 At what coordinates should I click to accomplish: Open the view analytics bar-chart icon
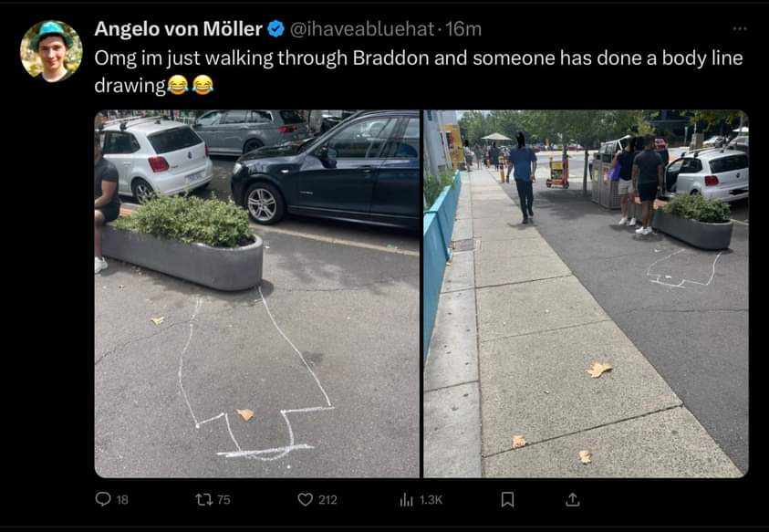[x=407, y=499]
